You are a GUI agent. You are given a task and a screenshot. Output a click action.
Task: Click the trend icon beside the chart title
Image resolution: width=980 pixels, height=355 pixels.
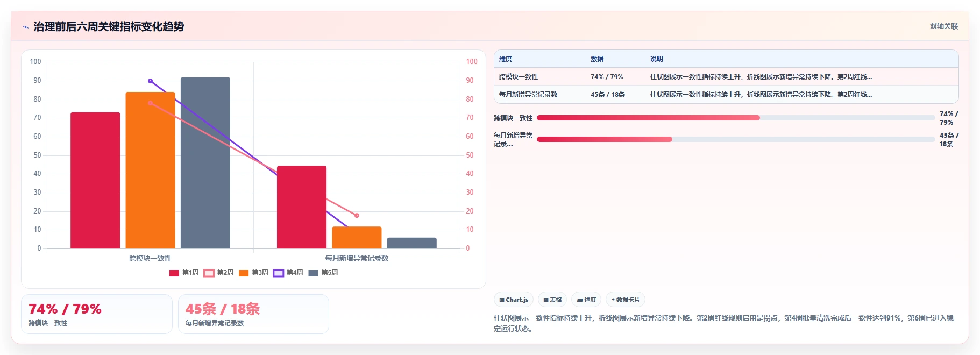tap(25, 27)
